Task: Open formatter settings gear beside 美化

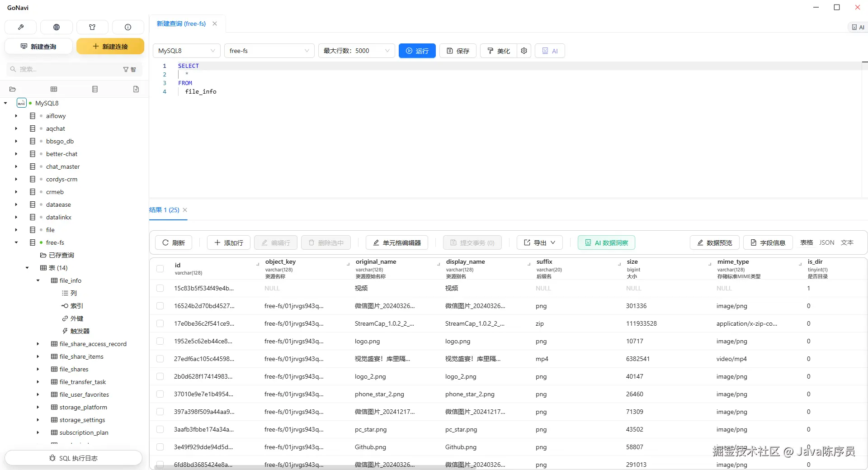Action: tap(524, 51)
